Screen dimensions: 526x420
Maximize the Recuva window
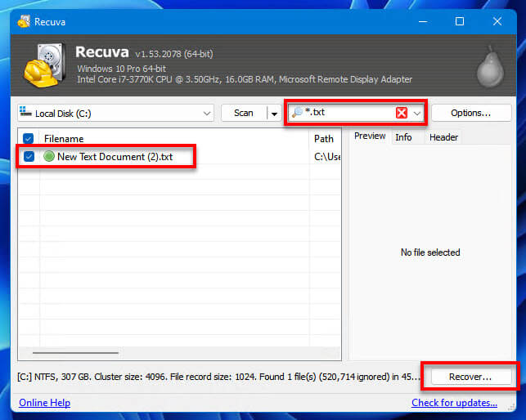[460, 22]
